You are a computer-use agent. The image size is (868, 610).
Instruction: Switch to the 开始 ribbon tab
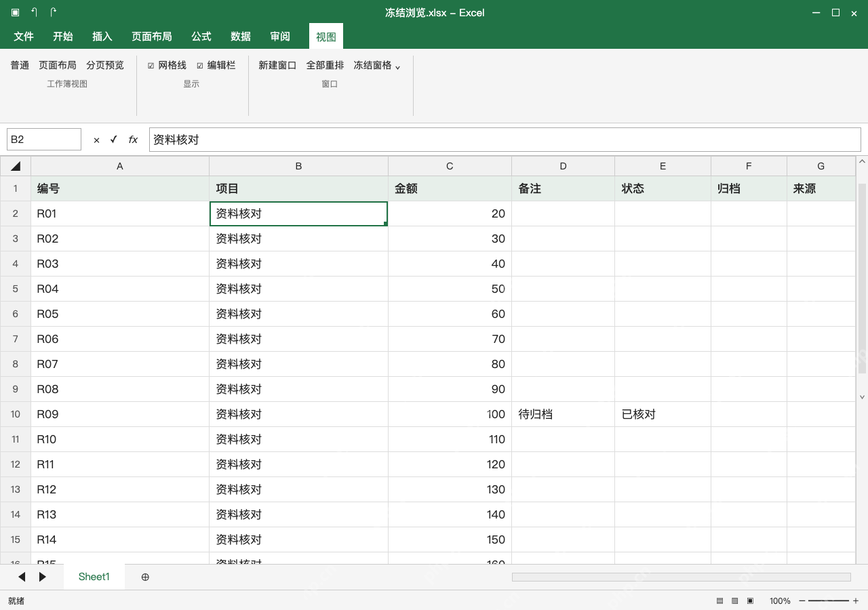tap(63, 37)
